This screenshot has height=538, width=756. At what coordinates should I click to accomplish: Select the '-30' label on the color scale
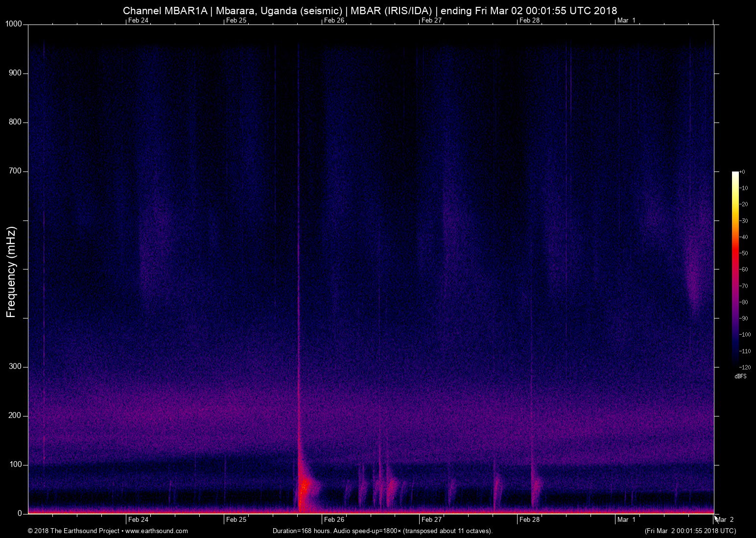[x=743, y=221]
